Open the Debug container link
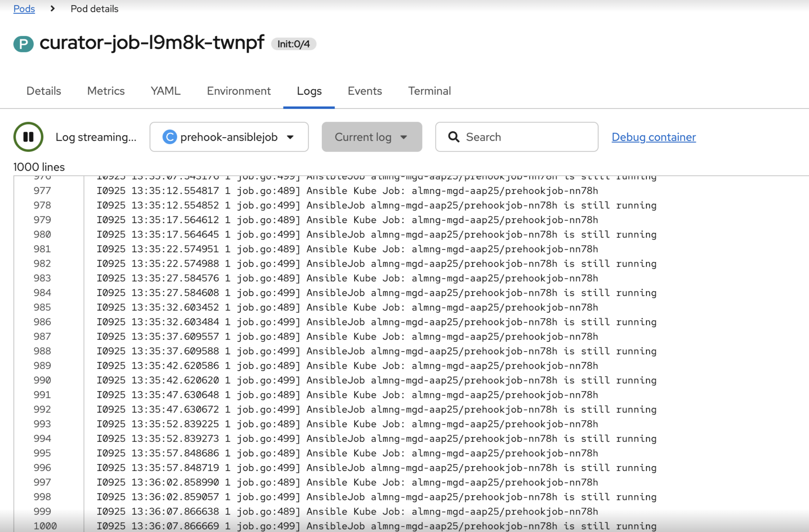Image resolution: width=809 pixels, height=532 pixels. 653,137
